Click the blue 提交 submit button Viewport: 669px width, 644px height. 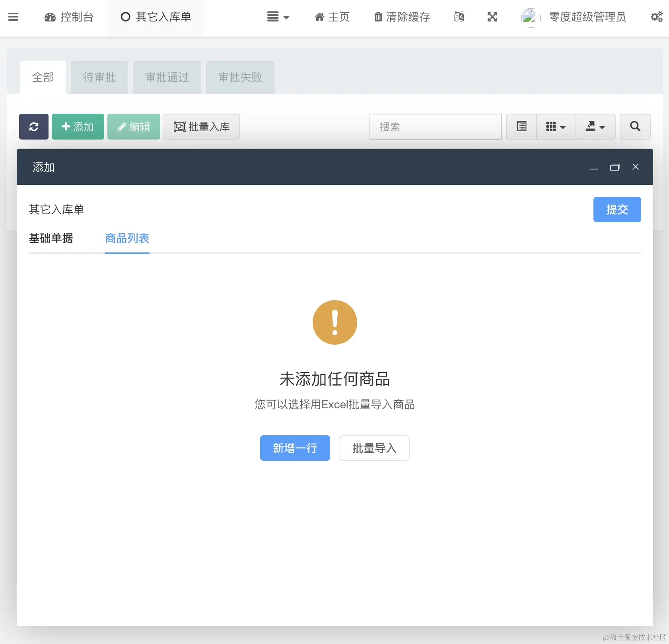pyautogui.click(x=617, y=209)
